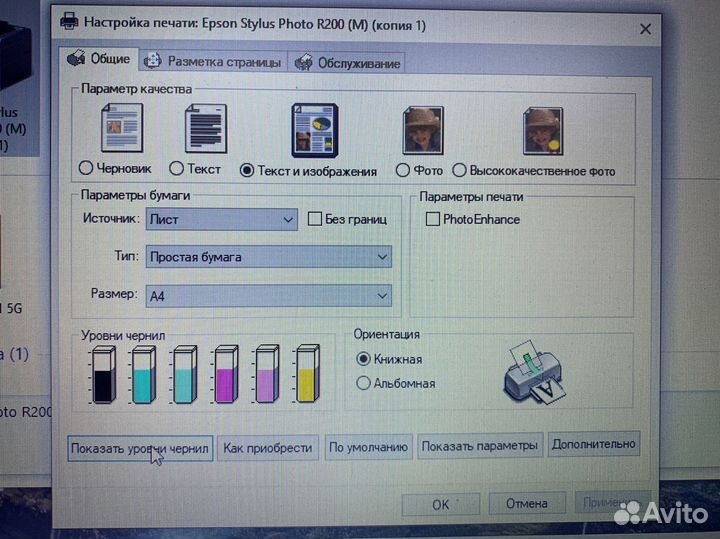Select Высококачественное фото radio button
720x539 pixels.
point(459,170)
